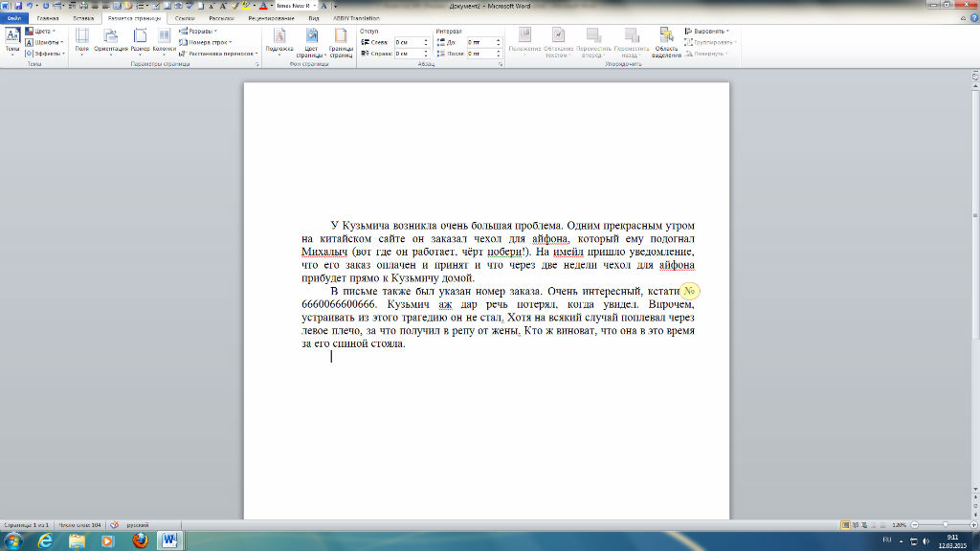This screenshot has width=980, height=551.
Task: Open the Файл menu button
Action: (14, 19)
